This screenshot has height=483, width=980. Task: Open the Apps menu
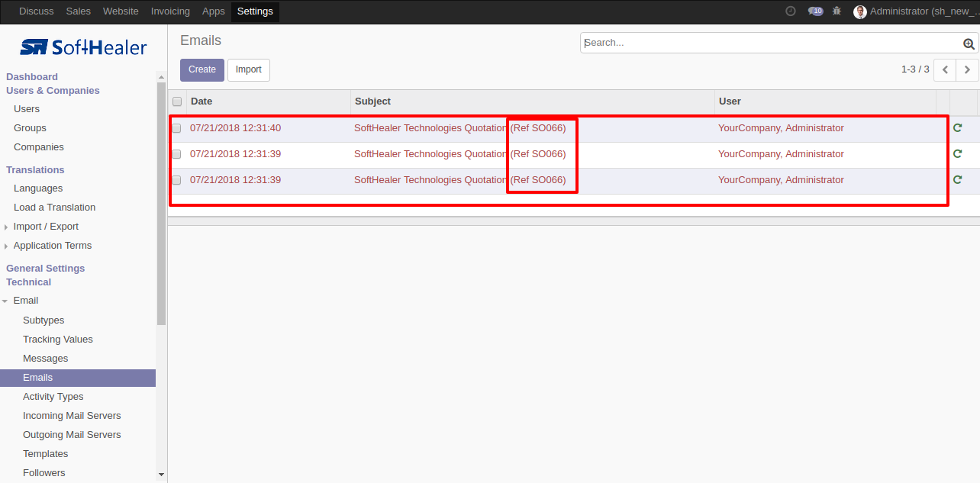[214, 11]
